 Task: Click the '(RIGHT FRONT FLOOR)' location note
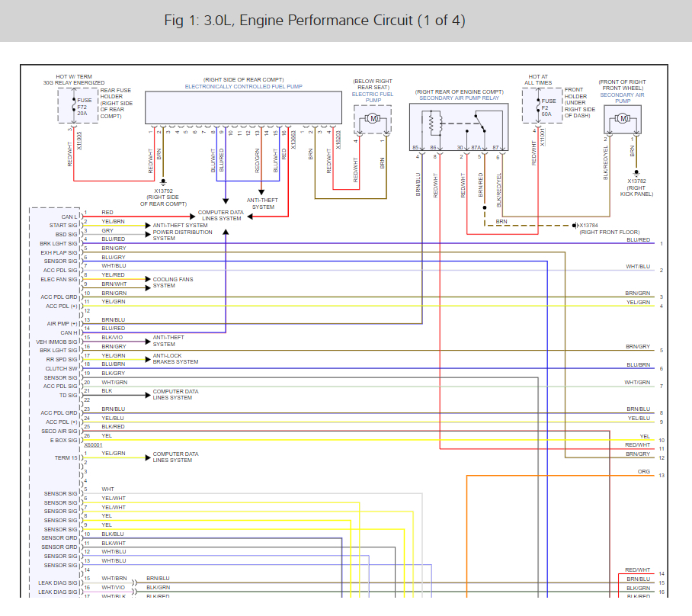(610, 232)
